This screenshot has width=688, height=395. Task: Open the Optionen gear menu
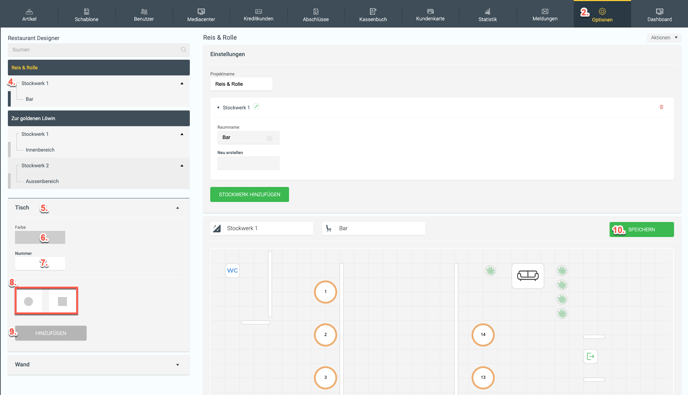pyautogui.click(x=602, y=14)
